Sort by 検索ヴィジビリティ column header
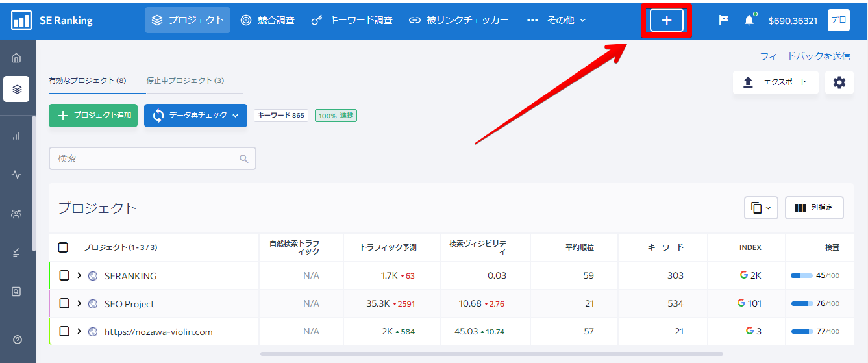This screenshot has height=363, width=868. click(477, 247)
